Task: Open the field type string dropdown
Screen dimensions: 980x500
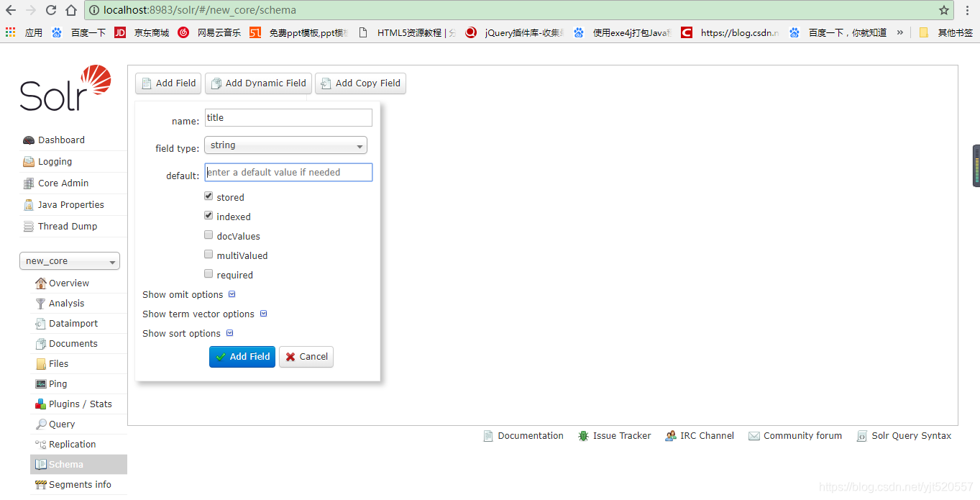Action: pos(285,145)
